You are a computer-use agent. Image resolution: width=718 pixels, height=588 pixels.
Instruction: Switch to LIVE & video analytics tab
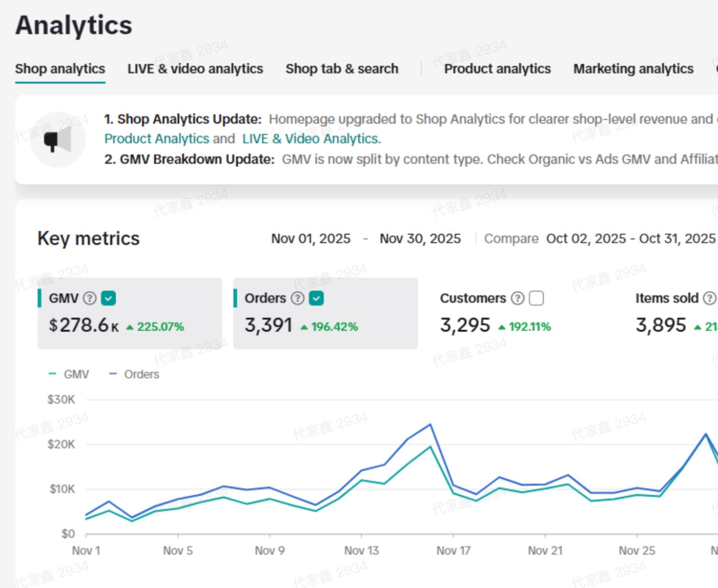coord(195,69)
